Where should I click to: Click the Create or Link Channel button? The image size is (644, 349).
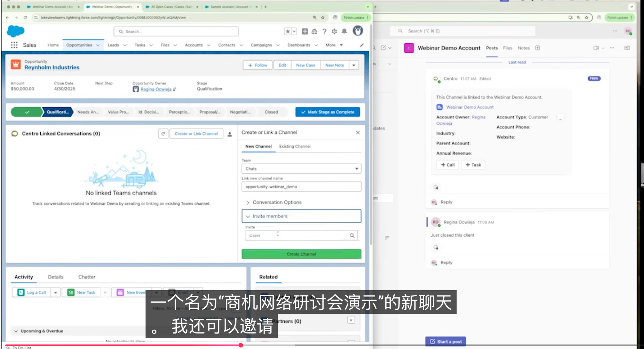[196, 134]
